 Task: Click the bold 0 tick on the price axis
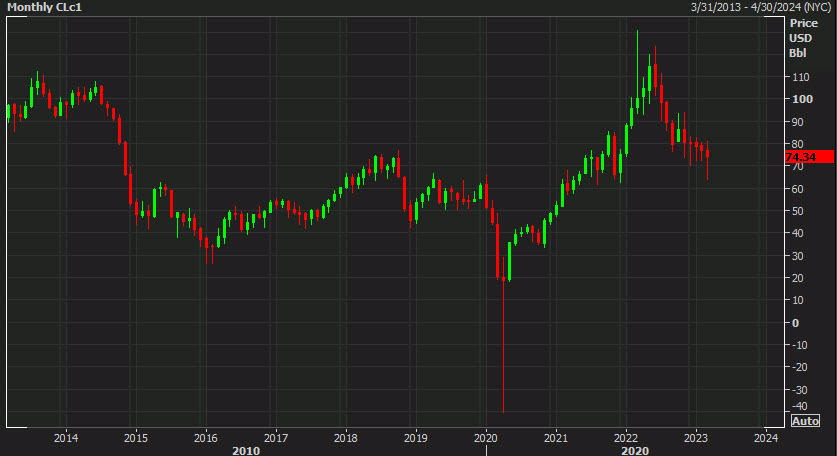tap(795, 323)
